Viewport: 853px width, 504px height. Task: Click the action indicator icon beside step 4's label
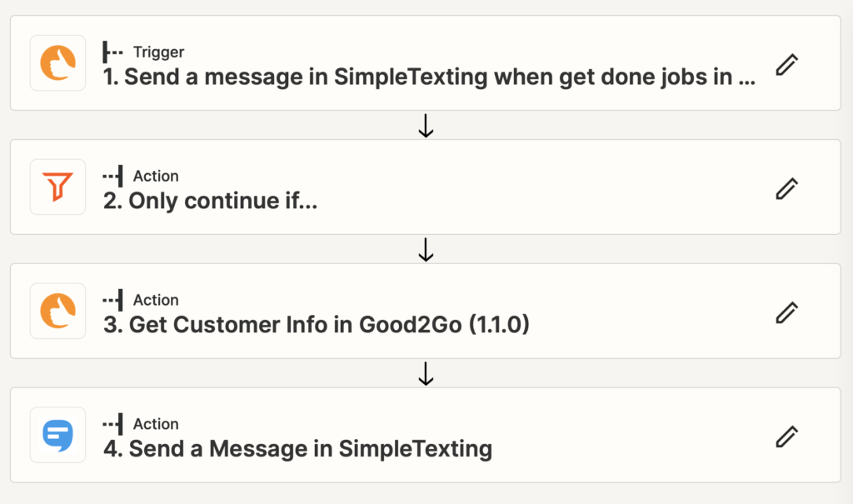click(112, 424)
